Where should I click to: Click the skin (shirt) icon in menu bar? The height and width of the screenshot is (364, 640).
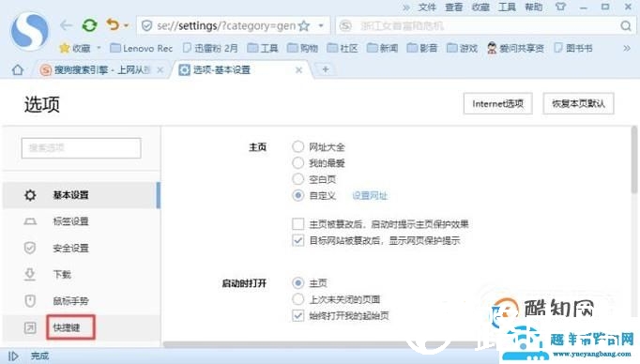(561, 7)
